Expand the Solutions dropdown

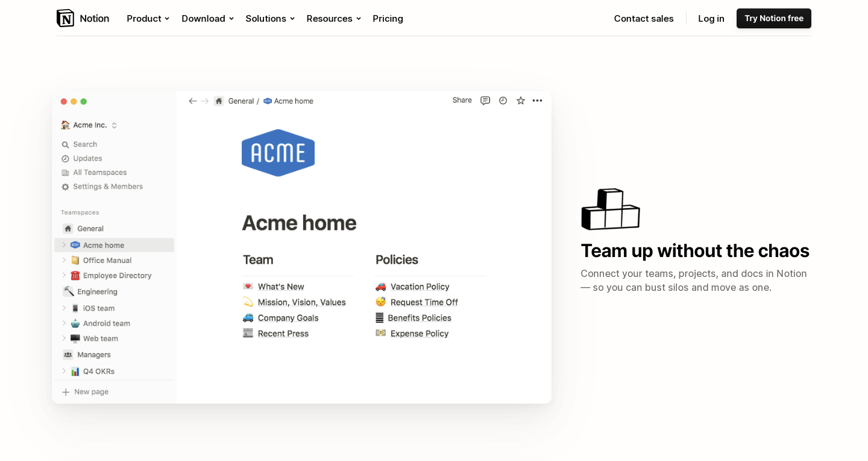[270, 18]
